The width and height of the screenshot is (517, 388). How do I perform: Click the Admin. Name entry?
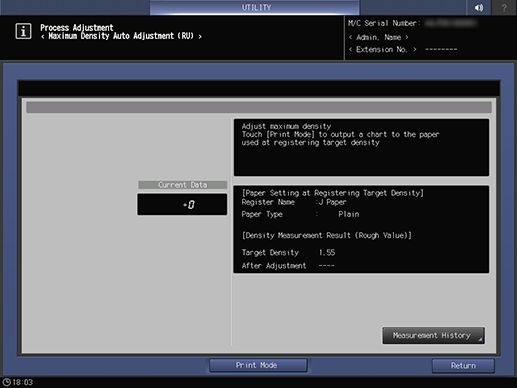(378, 37)
